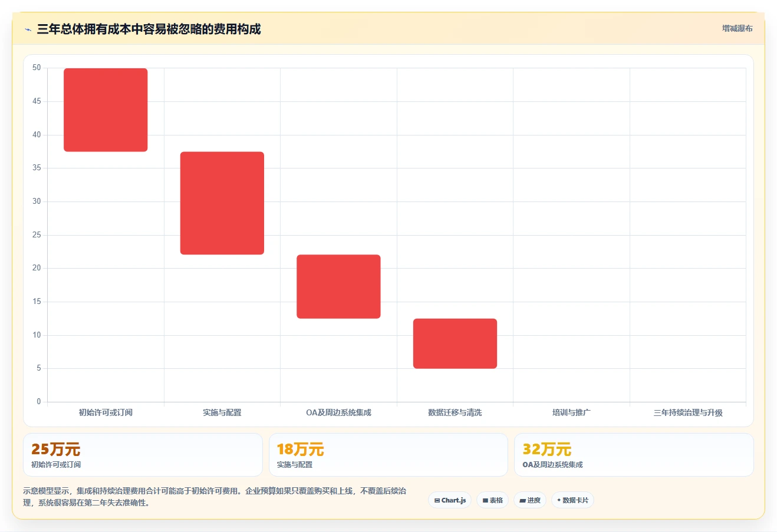Viewport: 777px width, 532px height.
Task: Click the red bar for OA及周边系统集成
Action: (x=338, y=286)
